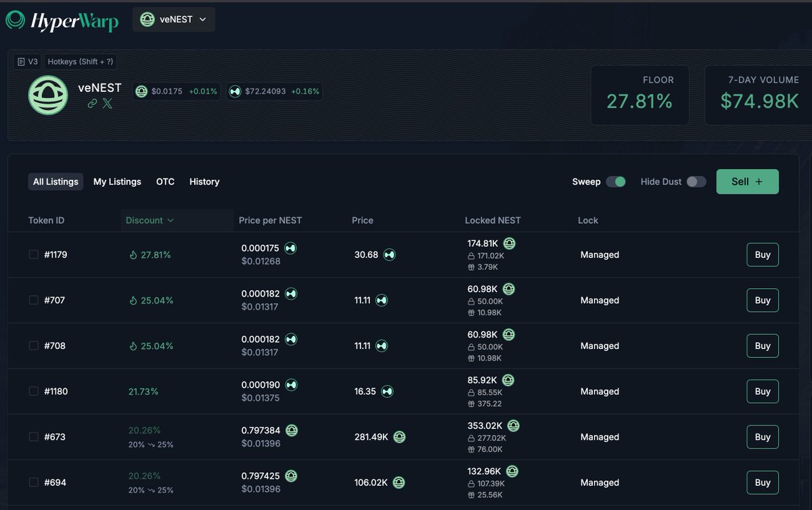Click the $72.24093 token price chip
Viewport: 812px width, 510px height.
pos(274,91)
